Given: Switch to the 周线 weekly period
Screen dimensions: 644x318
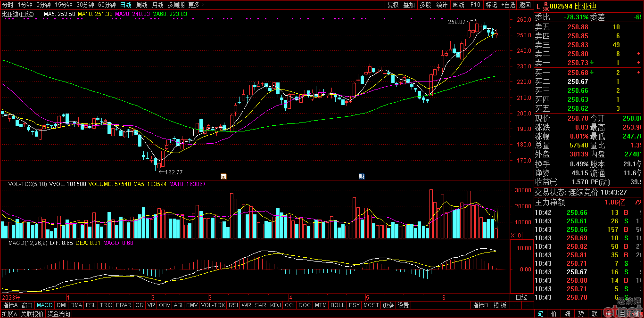Looking at the screenshot, I should (x=141, y=5).
